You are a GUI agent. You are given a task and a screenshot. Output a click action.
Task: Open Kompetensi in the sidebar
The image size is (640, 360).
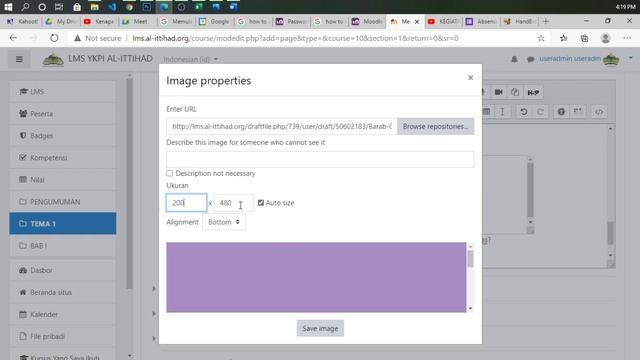(63, 158)
